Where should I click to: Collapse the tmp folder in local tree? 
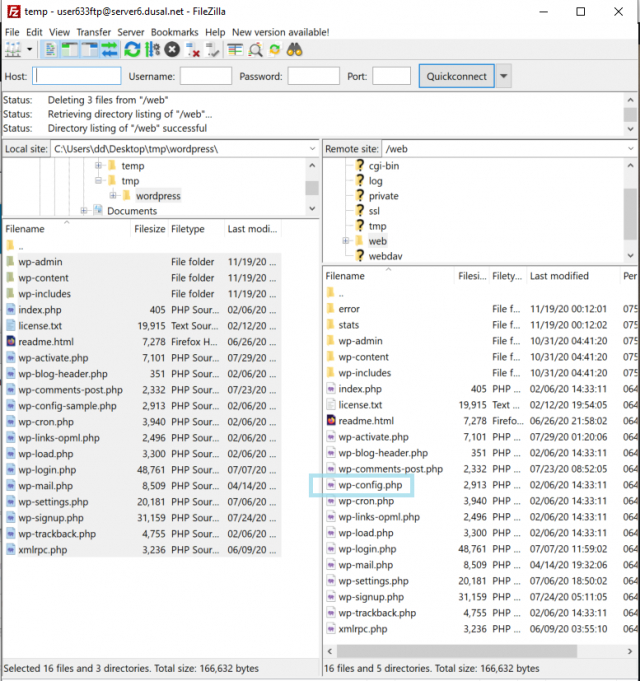[98, 180]
